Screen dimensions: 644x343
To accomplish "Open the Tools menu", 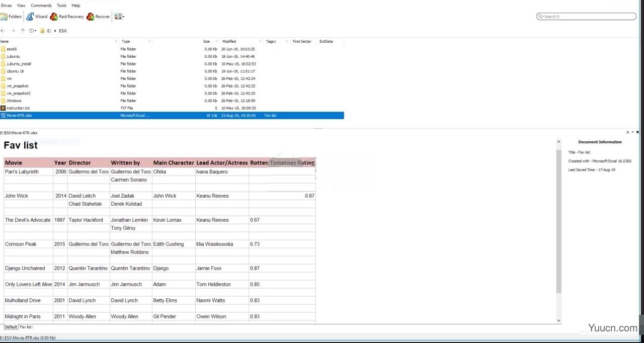I will pos(61,6).
